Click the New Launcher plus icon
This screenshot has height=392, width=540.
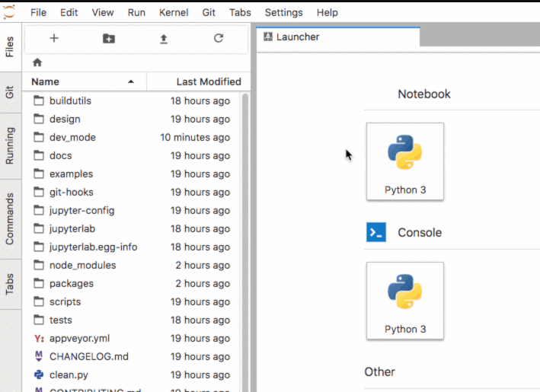(x=53, y=38)
